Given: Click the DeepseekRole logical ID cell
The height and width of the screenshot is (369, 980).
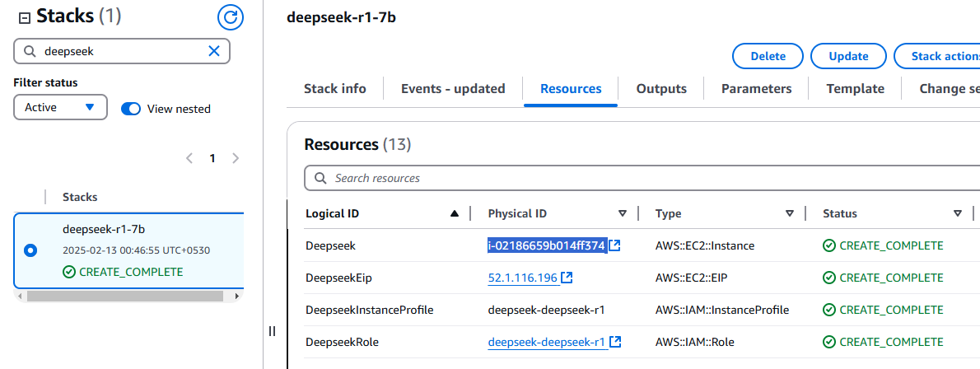Looking at the screenshot, I should pyautogui.click(x=342, y=342).
